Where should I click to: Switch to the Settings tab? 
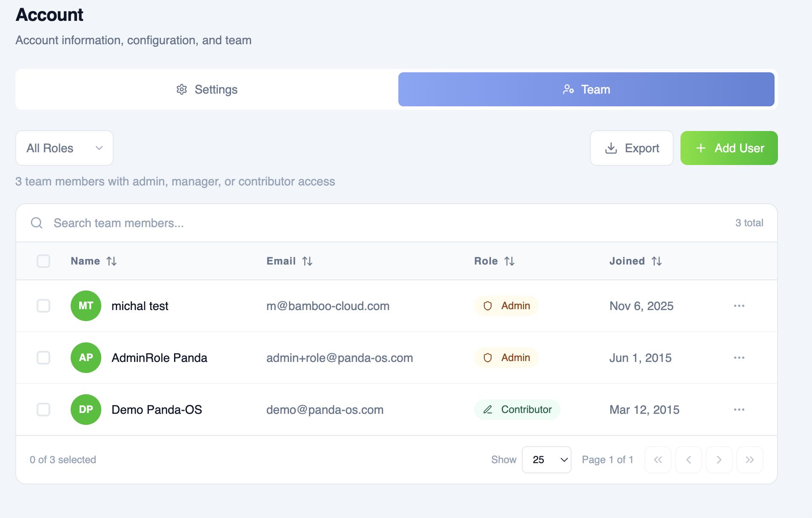click(x=207, y=89)
